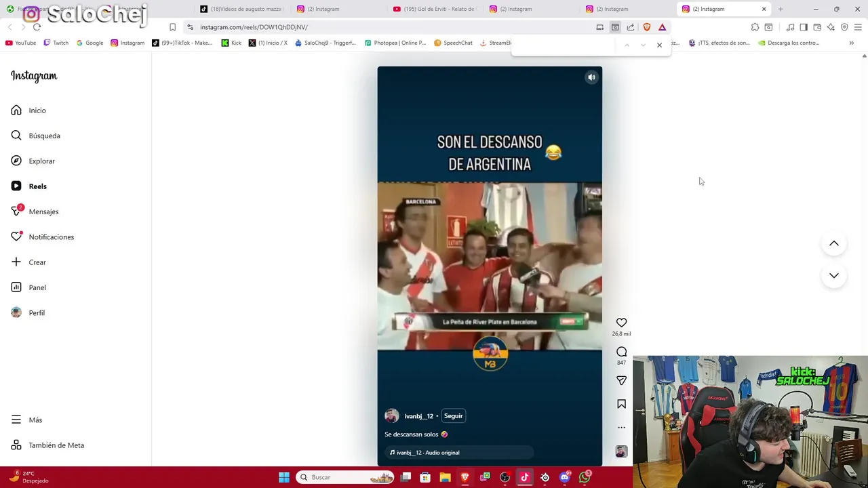Go to the previous reel with up arrow
868x488 pixels.
[834, 243]
